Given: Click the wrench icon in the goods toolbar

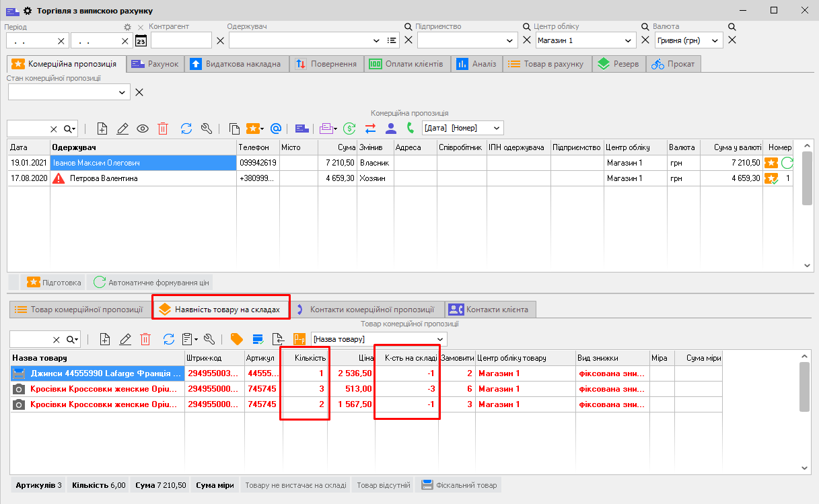Looking at the screenshot, I should point(209,339).
